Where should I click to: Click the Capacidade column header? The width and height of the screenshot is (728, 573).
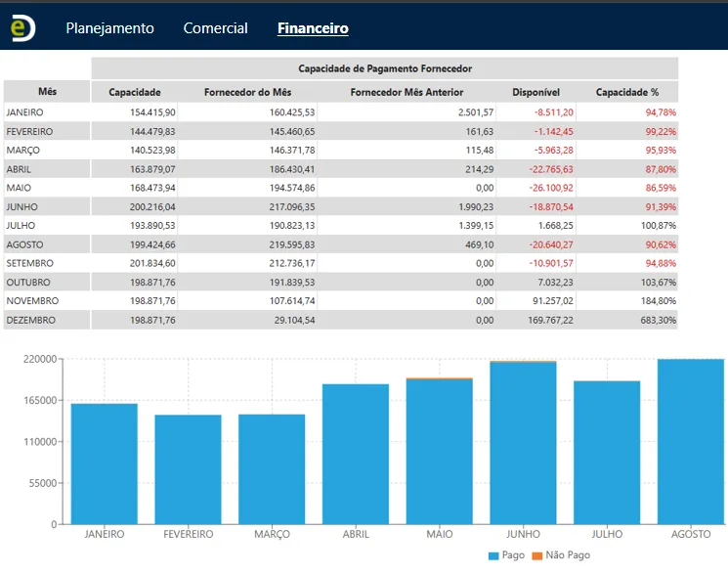(x=135, y=92)
